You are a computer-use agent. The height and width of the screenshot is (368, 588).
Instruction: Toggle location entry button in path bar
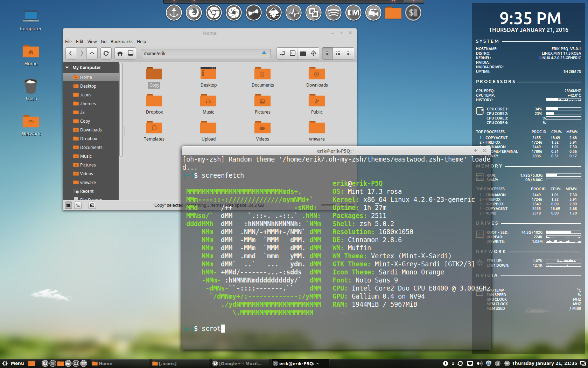(x=282, y=53)
